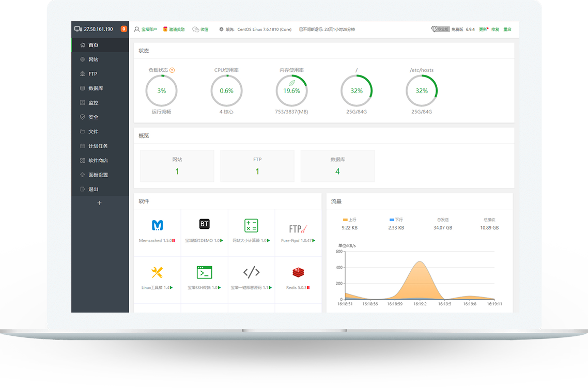Image resolution: width=588 pixels, height=388 pixels.
Task: Click the orange notification badge showing 0
Action: pyautogui.click(x=124, y=29)
